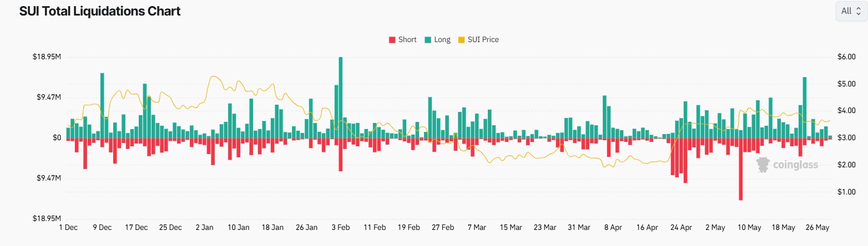This screenshot has width=868, height=246.
Task: Toggle the Short series legend label
Action: 407,40
